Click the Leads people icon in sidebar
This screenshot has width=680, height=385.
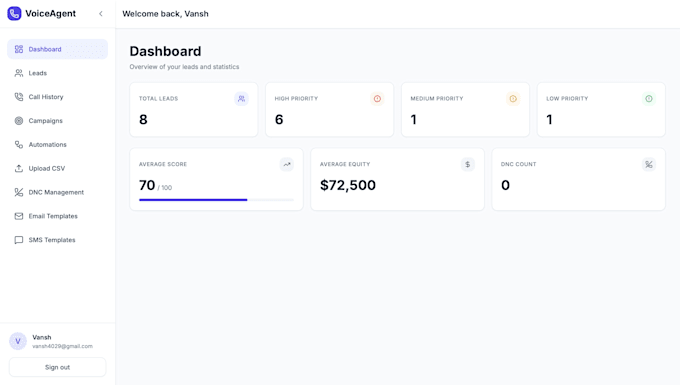tap(19, 73)
